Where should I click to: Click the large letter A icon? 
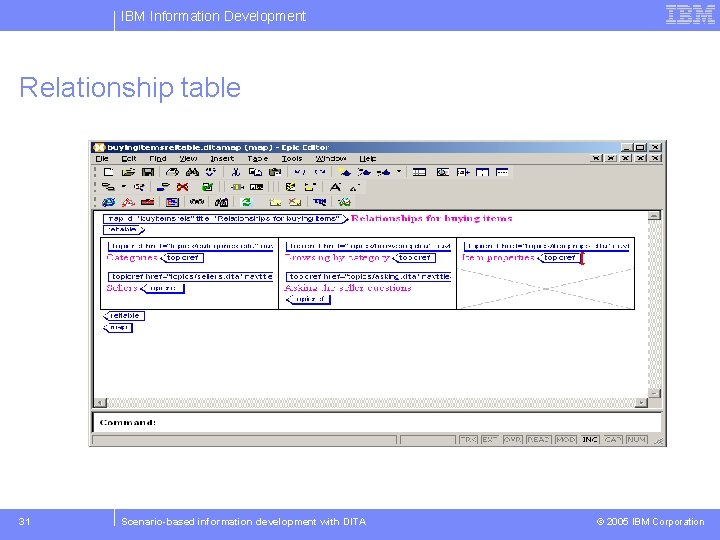(x=336, y=187)
